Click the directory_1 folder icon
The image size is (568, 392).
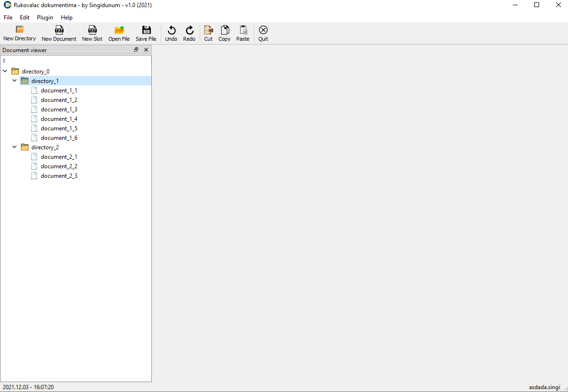coord(25,81)
